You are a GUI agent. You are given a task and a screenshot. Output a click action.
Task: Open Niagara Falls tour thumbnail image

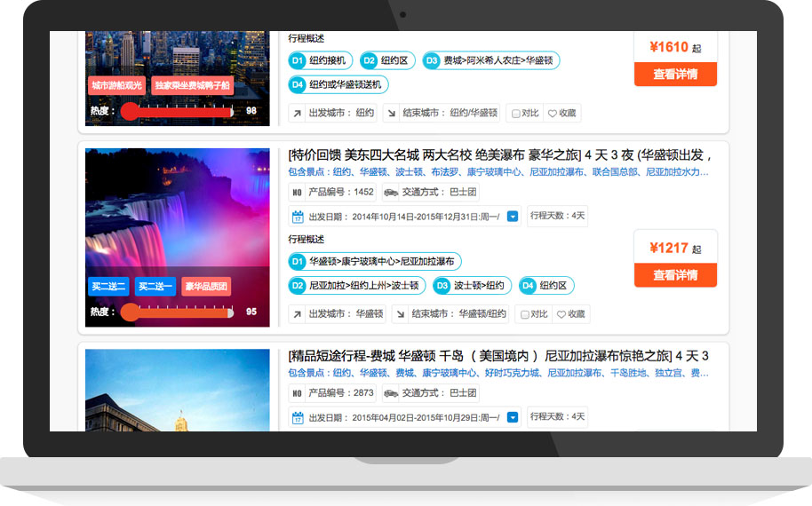click(178, 238)
